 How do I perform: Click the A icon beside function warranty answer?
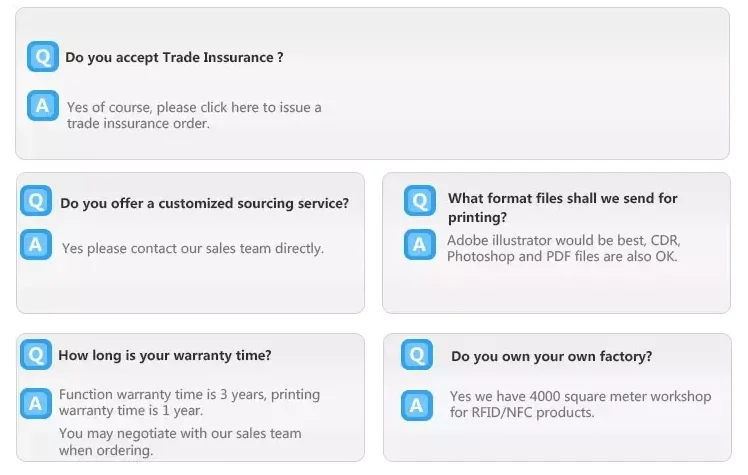[x=36, y=403]
